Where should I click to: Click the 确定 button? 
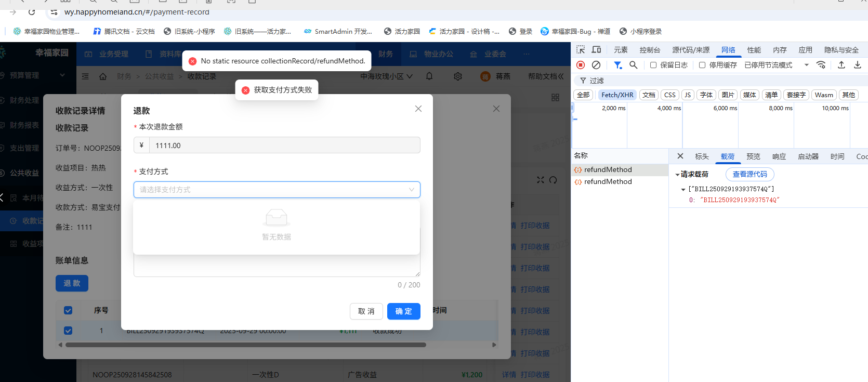403,311
